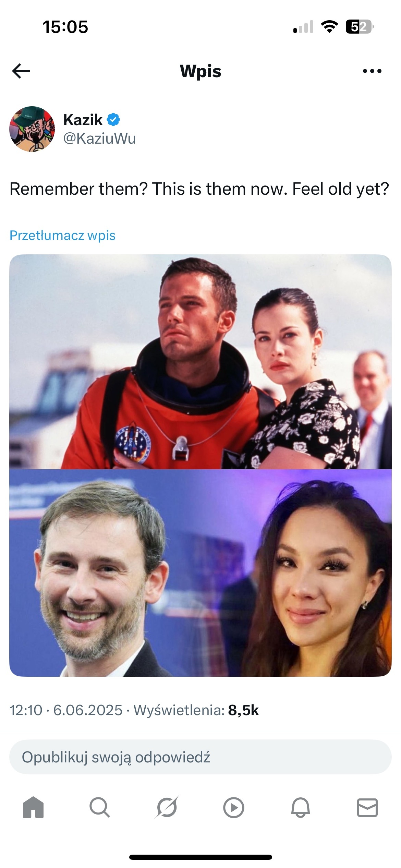Open the top movie still photo
The width and height of the screenshot is (401, 868).
pyautogui.click(x=200, y=362)
